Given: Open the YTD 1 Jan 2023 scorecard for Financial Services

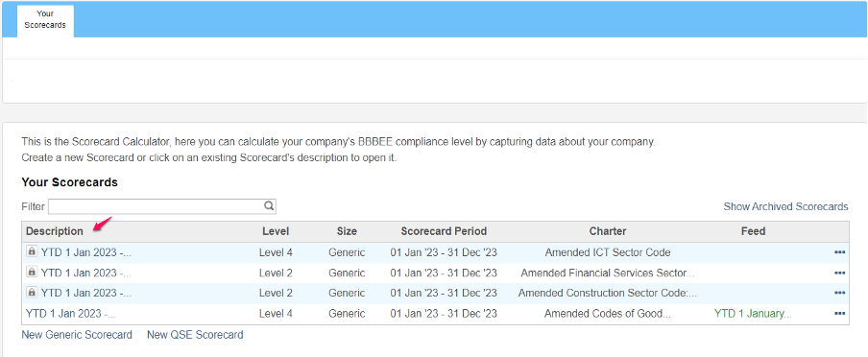Looking at the screenshot, I should click(86, 273).
